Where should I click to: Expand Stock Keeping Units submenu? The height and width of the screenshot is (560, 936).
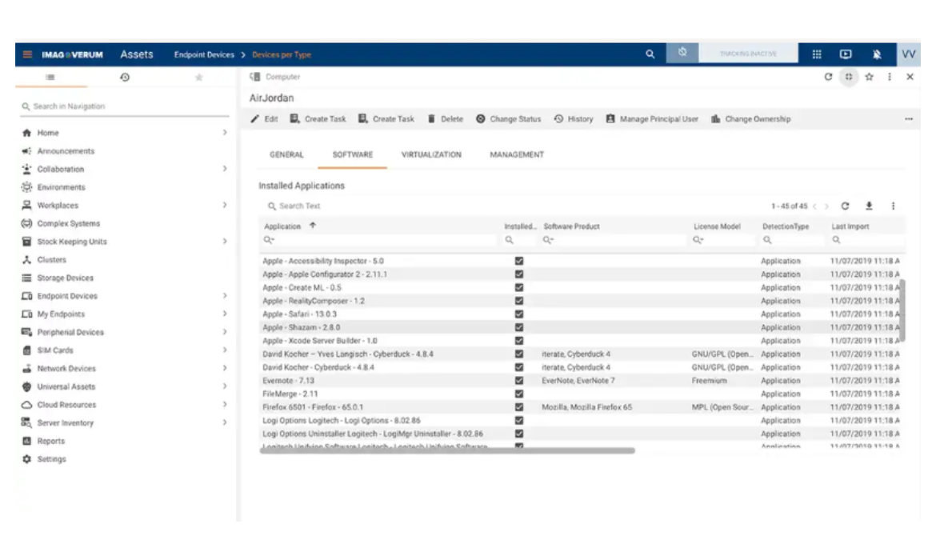pyautogui.click(x=224, y=242)
